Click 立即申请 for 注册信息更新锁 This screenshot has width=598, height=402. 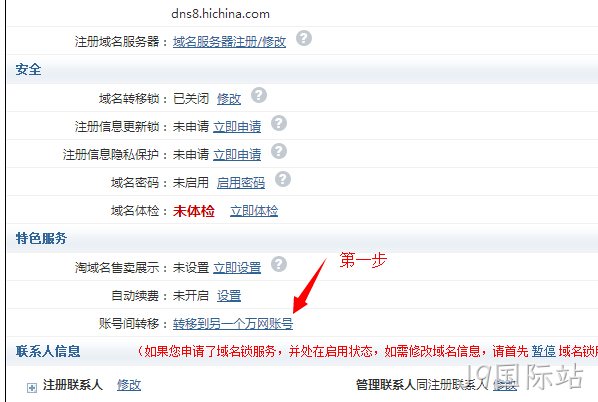click(237, 127)
